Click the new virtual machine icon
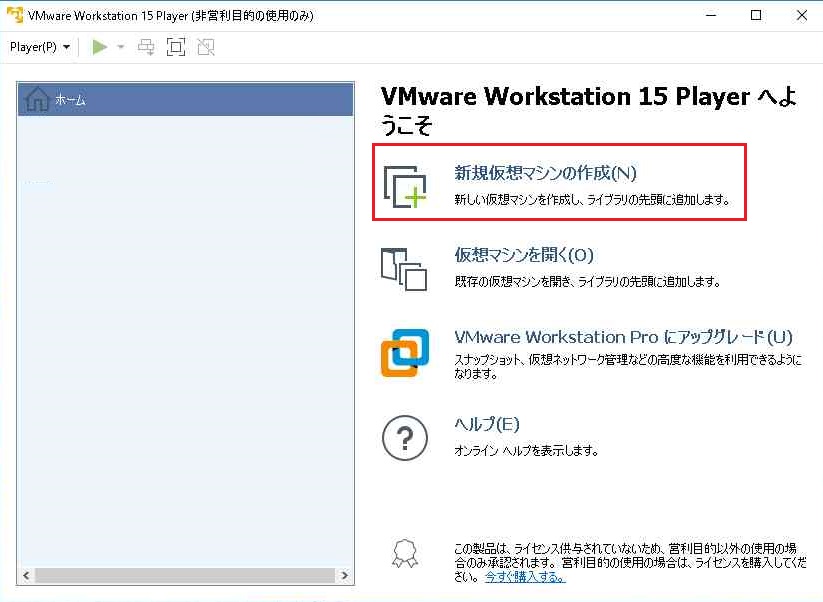The width and height of the screenshot is (823, 602). click(405, 186)
